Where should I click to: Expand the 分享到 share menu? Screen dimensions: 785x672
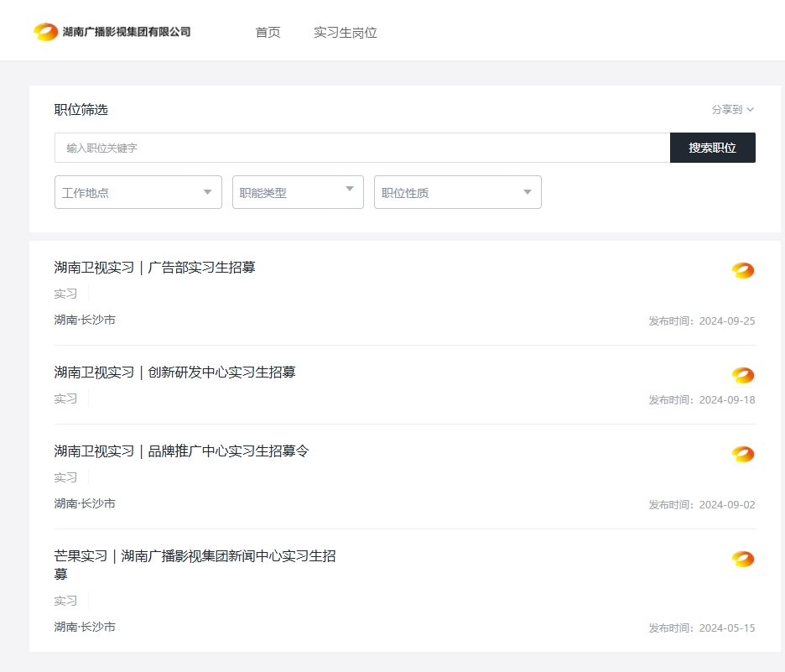click(733, 109)
